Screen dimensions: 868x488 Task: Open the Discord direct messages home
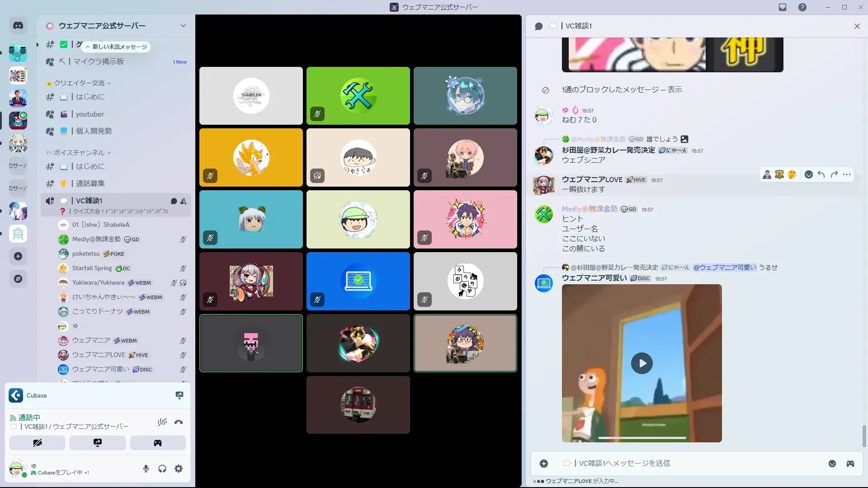click(18, 26)
